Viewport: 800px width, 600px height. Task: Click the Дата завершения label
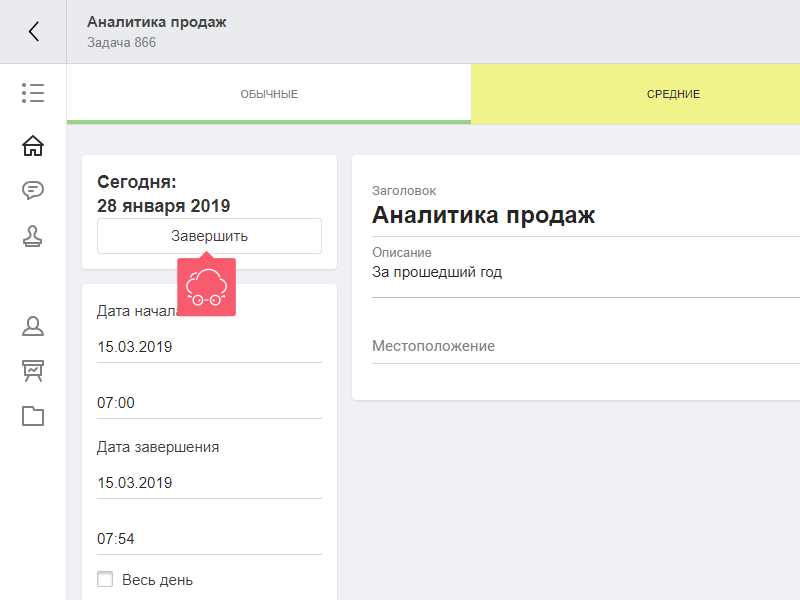(158, 447)
